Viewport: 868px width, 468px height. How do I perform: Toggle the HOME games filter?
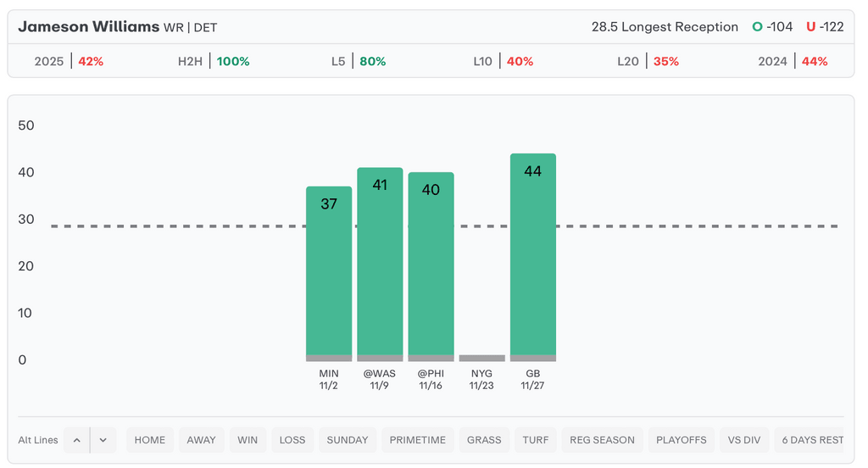point(150,440)
